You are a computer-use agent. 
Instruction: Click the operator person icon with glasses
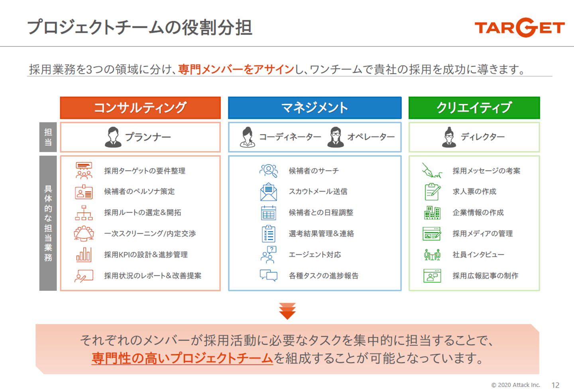(x=335, y=137)
